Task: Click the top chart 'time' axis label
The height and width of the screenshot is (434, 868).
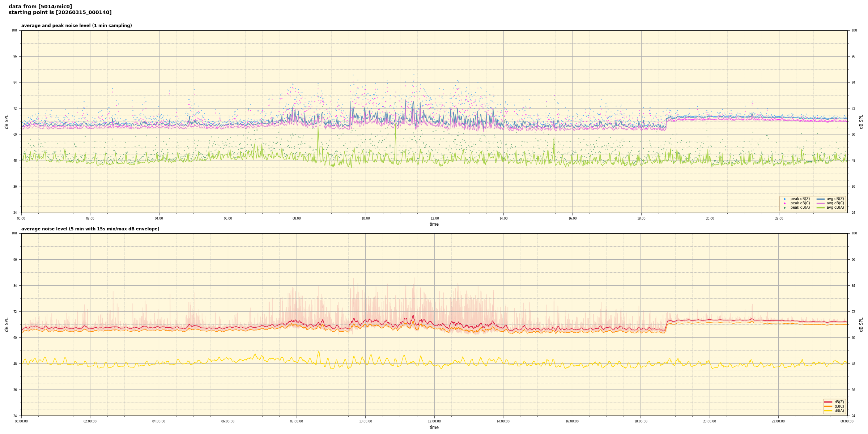Action: [434, 224]
